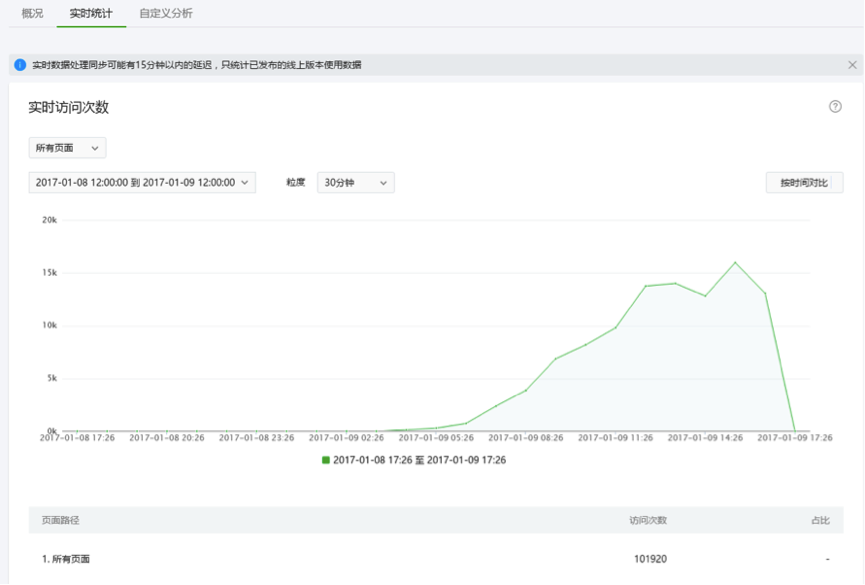
Task: Click the 101920 visit count value
Action: (650, 558)
